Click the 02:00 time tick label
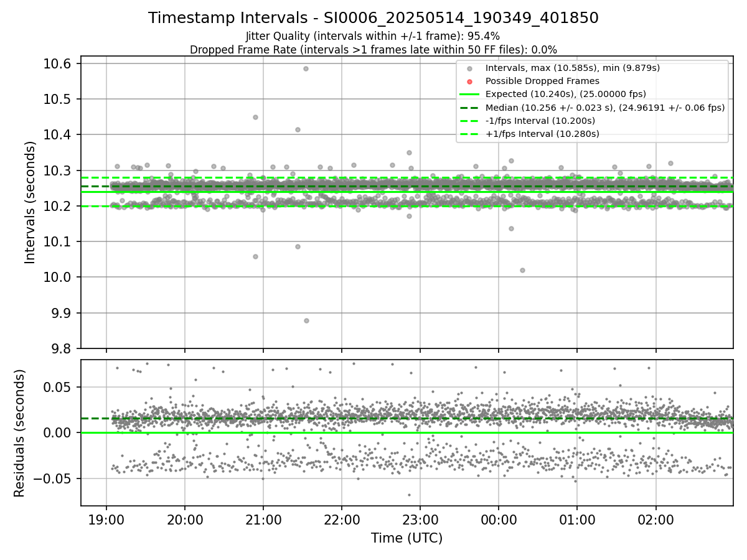Screen dimensions: 747x560 [x=655, y=520]
